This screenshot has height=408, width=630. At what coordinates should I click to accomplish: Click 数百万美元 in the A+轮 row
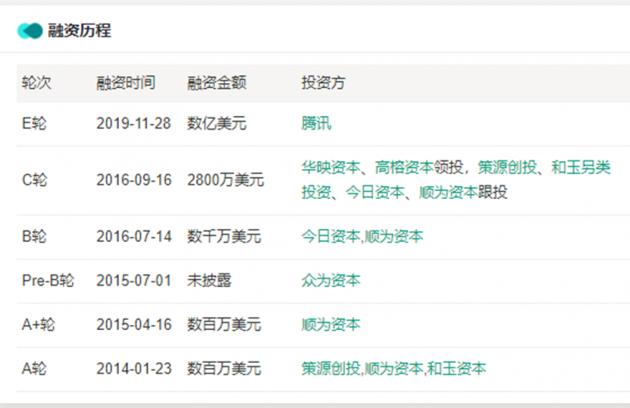point(224,325)
